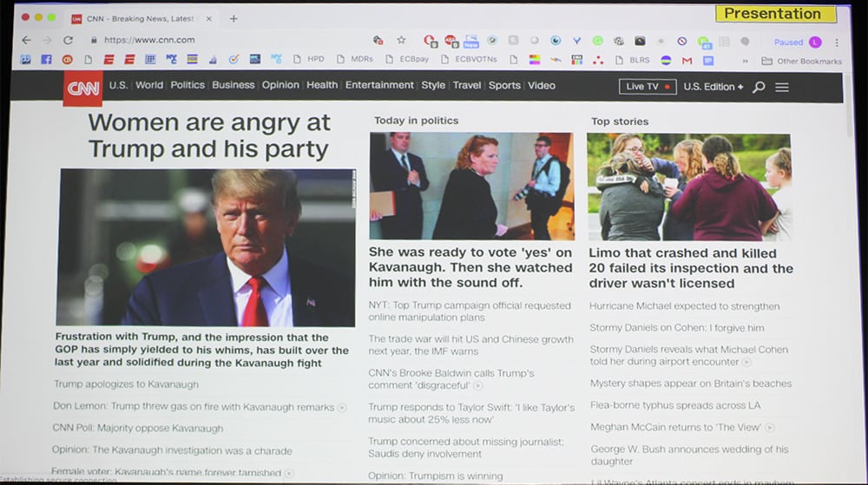This screenshot has width=868, height=485.
Task: Open 'Hurricane Michael expected to strengthen' story
Action: pos(684,306)
